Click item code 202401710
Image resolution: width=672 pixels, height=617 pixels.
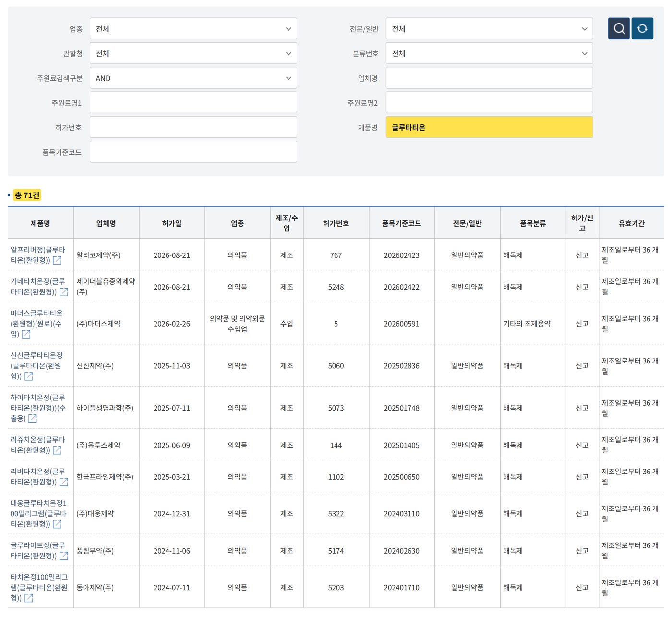pyautogui.click(x=402, y=588)
